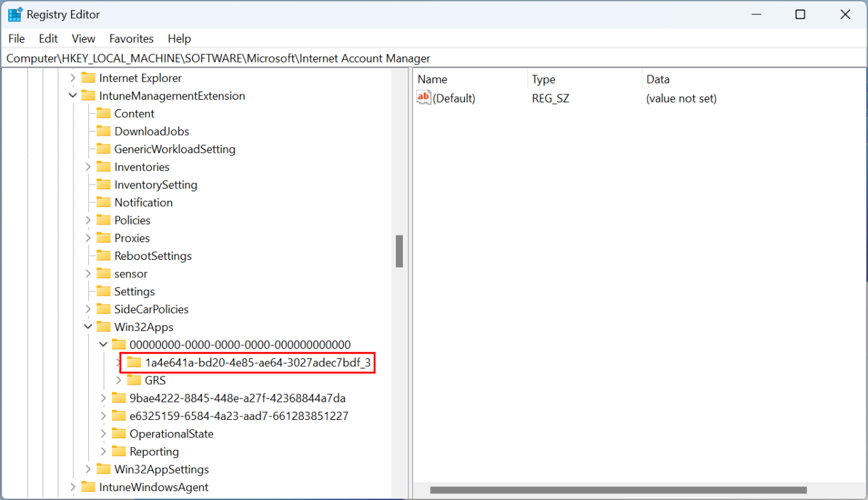Viewport: 868px width, 500px height.
Task: Click the (Default) string value icon
Action: 424,98
